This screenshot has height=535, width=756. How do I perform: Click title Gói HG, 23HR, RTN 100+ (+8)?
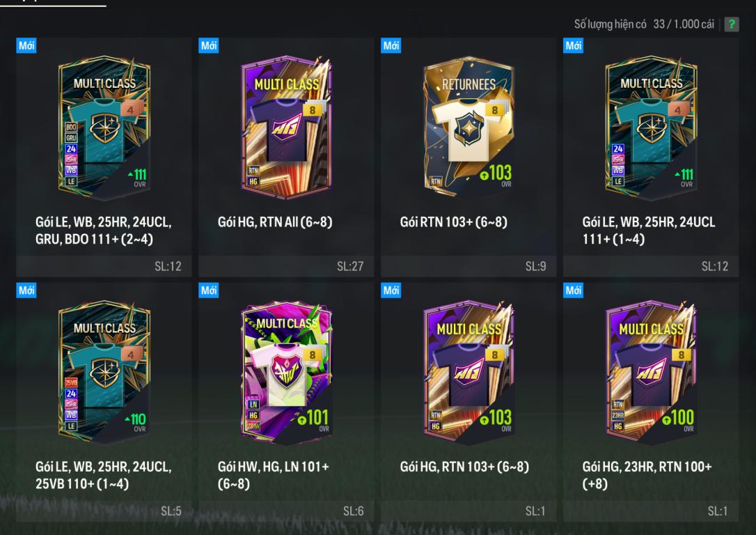[647, 474]
